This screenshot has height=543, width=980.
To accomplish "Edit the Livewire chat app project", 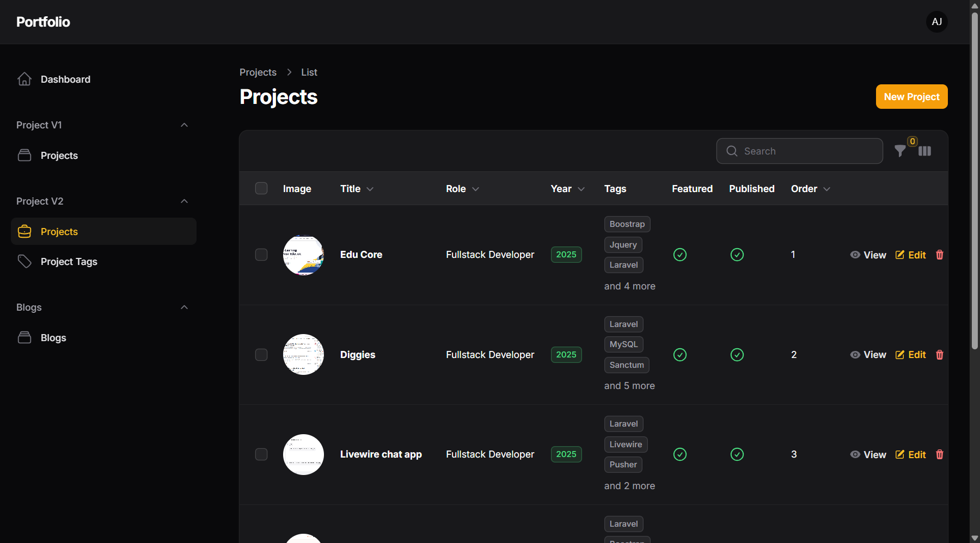I will pos(911,454).
